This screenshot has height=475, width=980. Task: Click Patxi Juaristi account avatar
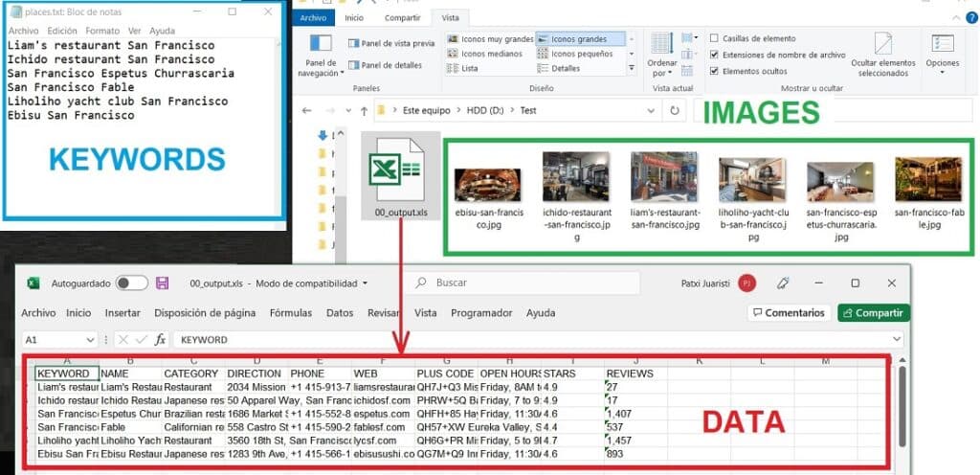click(746, 283)
